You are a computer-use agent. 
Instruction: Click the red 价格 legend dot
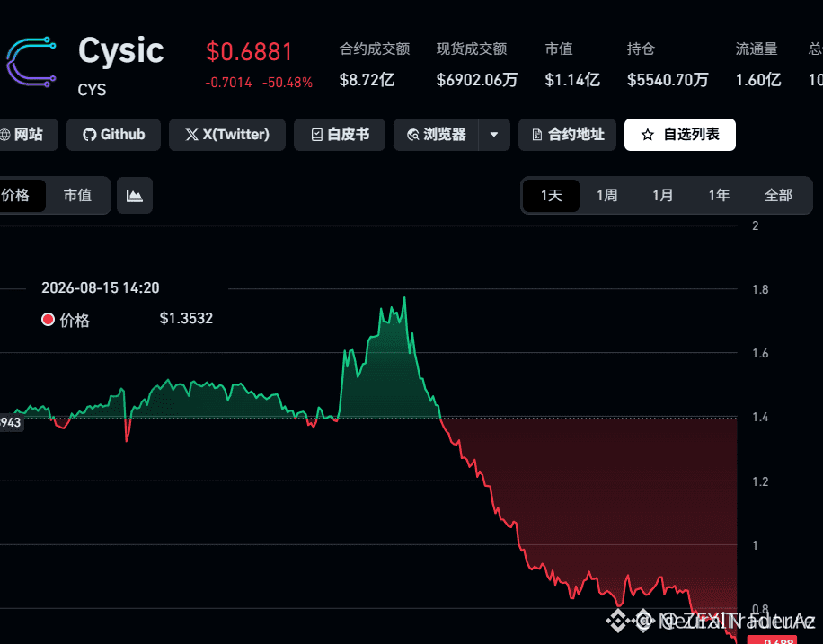tap(48, 320)
